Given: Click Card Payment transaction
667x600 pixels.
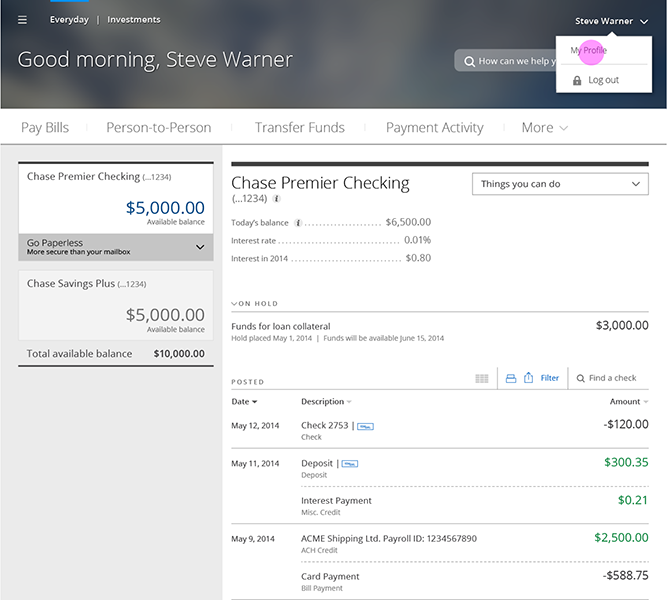Looking at the screenshot, I should (x=330, y=577).
